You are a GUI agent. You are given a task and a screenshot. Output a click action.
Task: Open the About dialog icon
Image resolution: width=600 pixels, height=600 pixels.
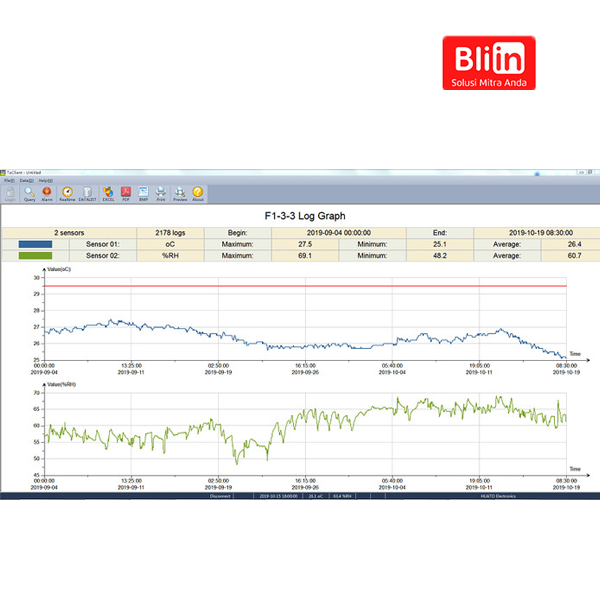[198, 192]
